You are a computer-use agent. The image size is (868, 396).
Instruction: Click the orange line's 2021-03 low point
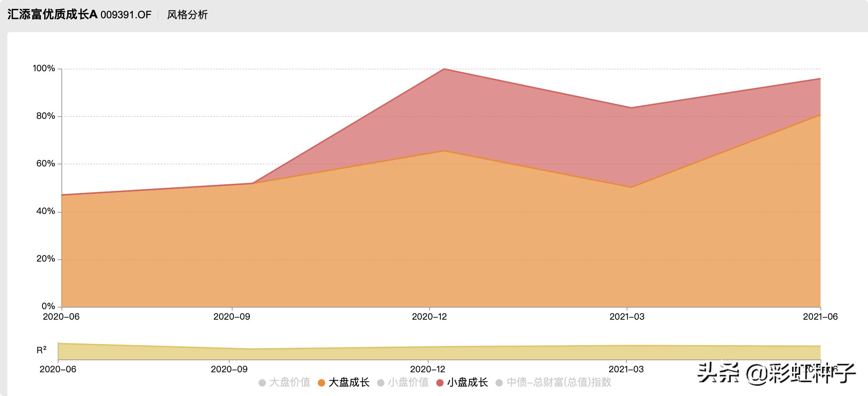point(631,187)
